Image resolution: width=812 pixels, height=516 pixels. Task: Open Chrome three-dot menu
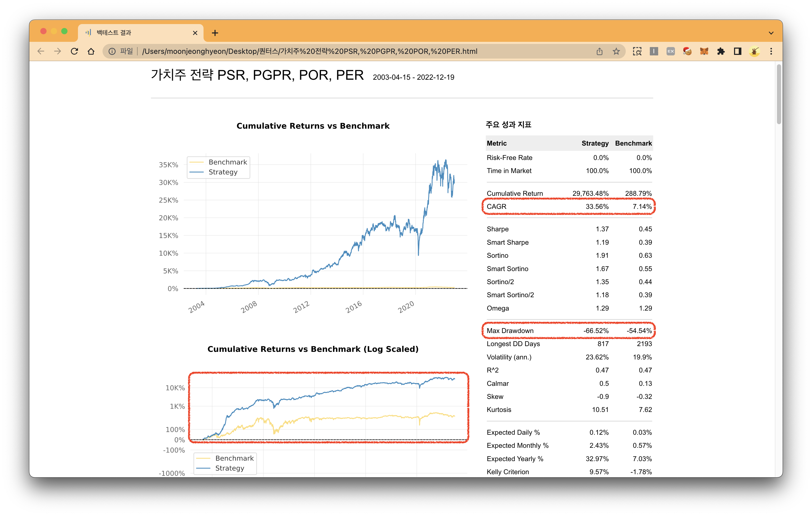point(771,51)
